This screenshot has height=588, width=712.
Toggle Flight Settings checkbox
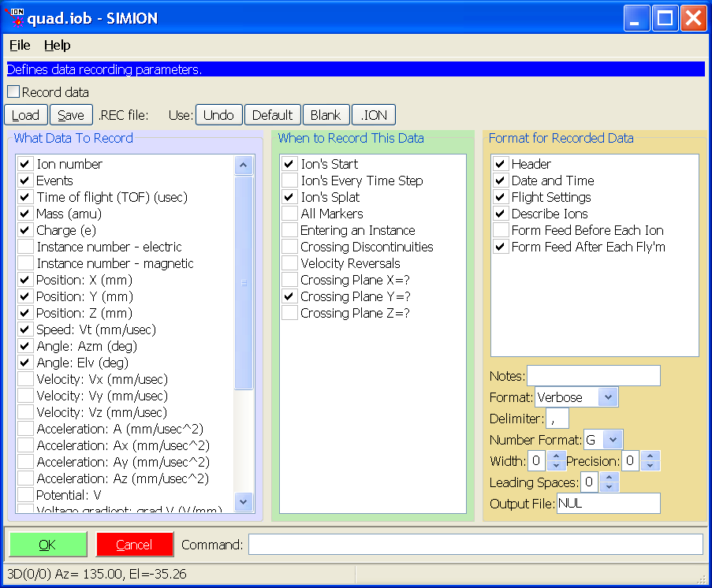click(501, 197)
